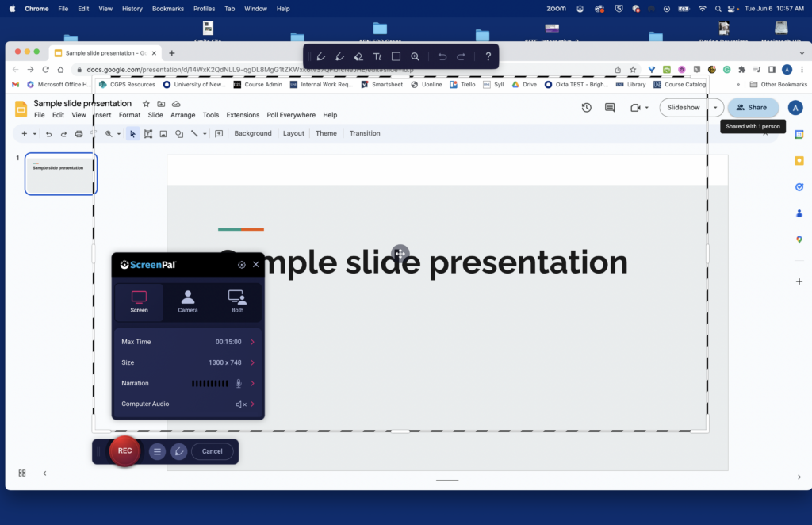Activate the magnifier zoom tool
The height and width of the screenshot is (525, 812).
pyautogui.click(x=416, y=56)
